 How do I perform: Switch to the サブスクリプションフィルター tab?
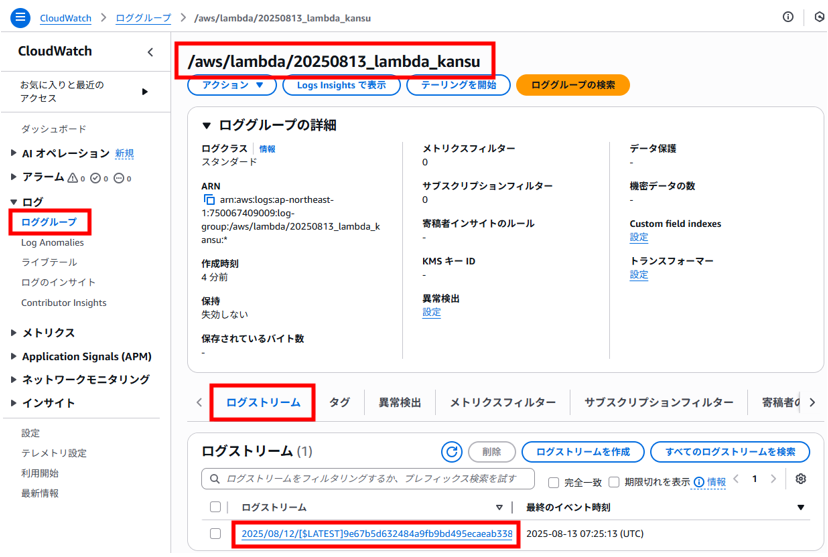coord(658,402)
